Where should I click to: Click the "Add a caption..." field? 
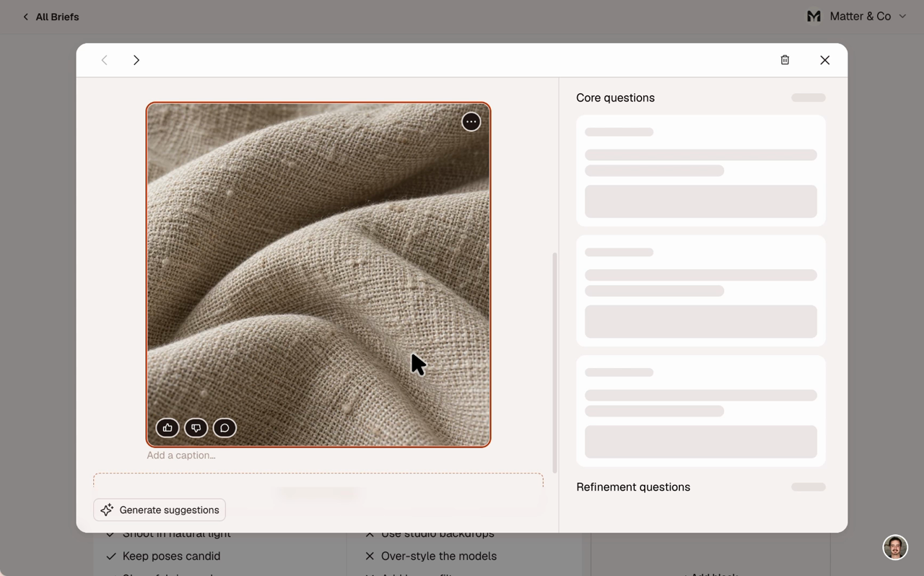point(181,455)
